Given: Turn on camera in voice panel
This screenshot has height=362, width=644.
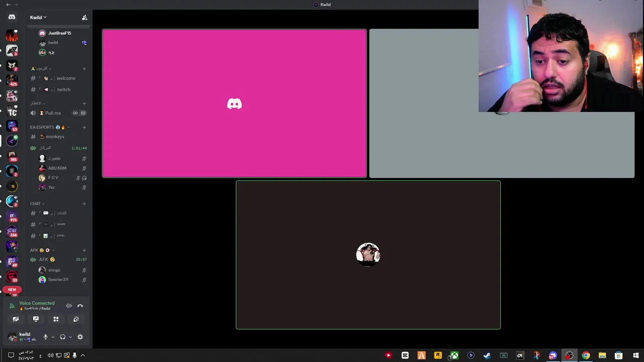Looking at the screenshot, I should 16,319.
